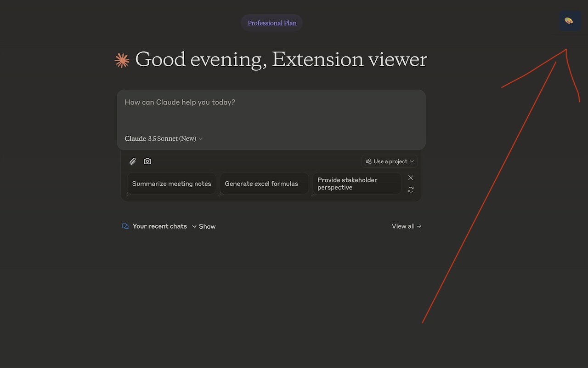Screen dimensions: 588x368
Task: Select the Generate excel formulas suggestion
Action: click(x=264, y=184)
